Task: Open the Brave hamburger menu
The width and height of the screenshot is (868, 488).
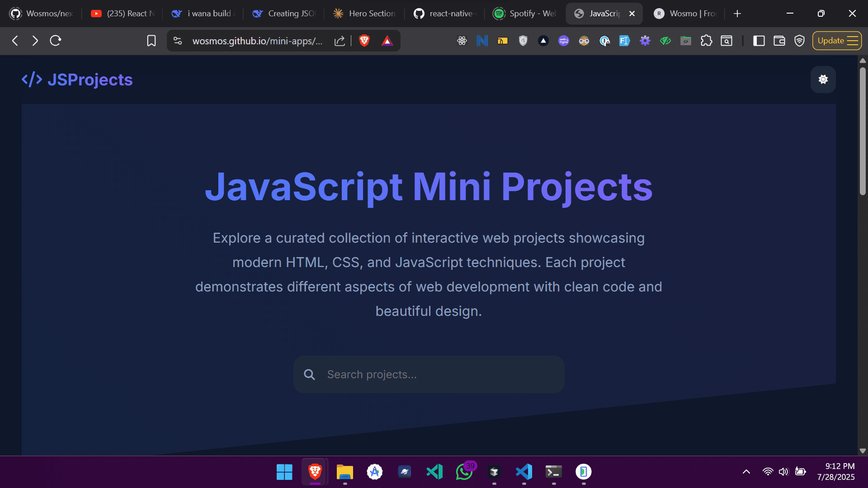Action: point(852,41)
